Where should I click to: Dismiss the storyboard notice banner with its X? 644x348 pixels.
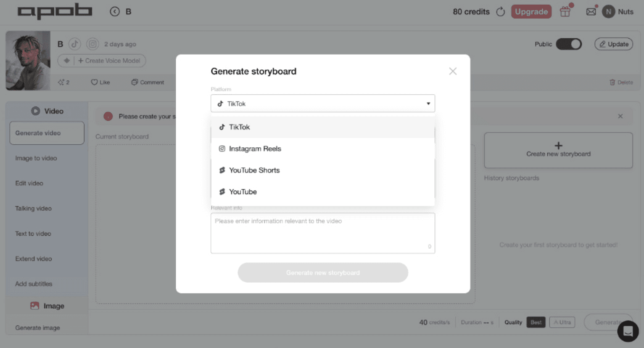620,116
